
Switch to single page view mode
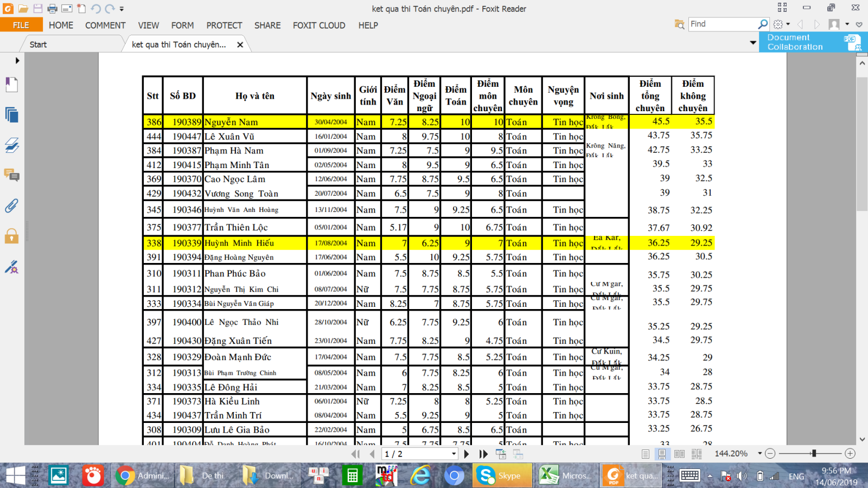point(645,454)
